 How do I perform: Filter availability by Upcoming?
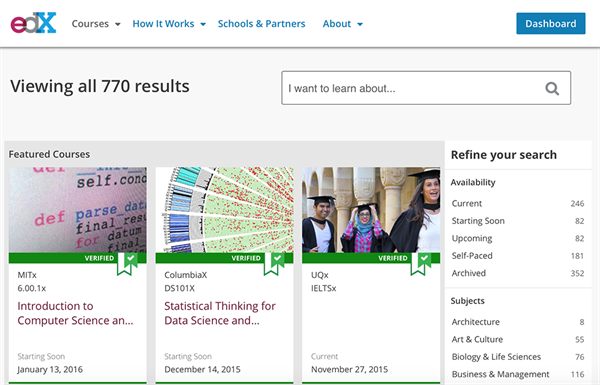(518, 238)
